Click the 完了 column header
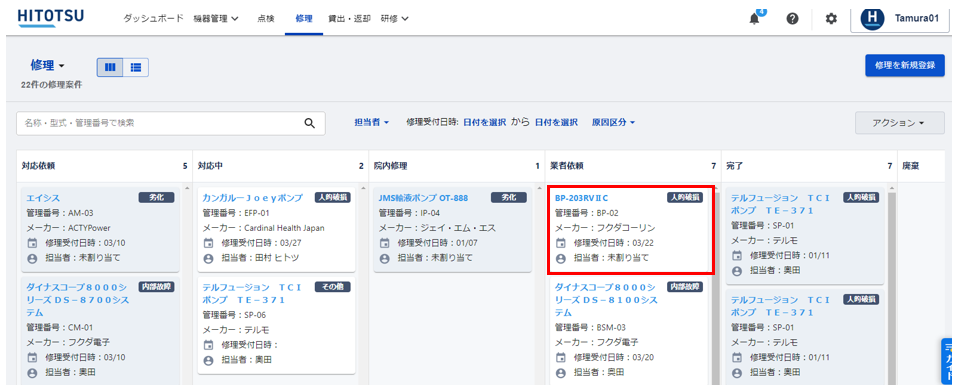This screenshot has width=954, height=385. click(x=734, y=165)
